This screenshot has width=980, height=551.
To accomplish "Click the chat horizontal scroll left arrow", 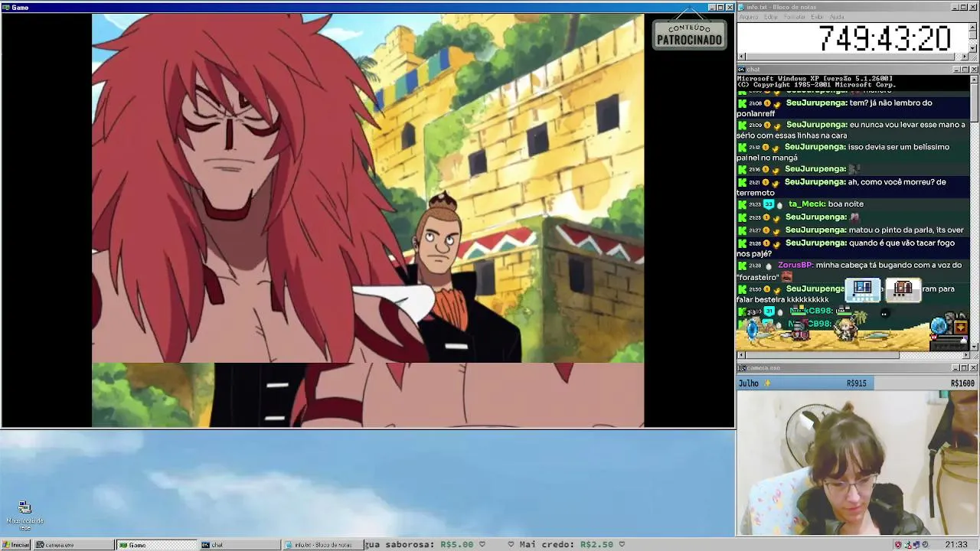I will pos(741,355).
